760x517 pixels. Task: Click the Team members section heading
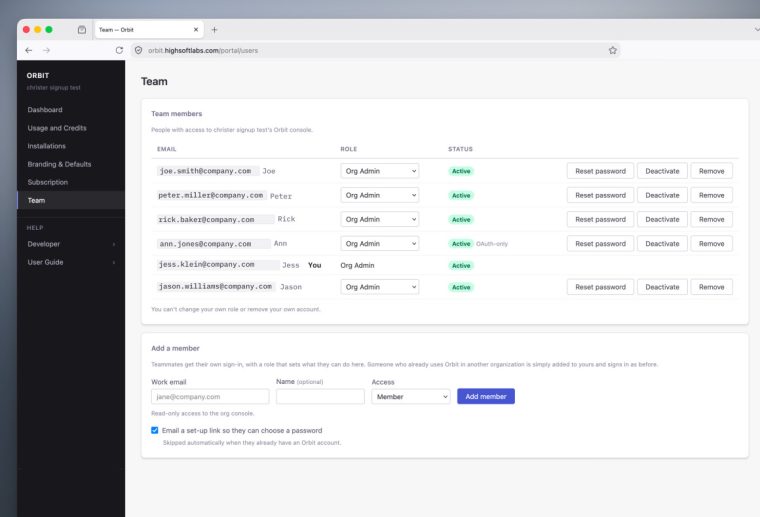point(176,114)
